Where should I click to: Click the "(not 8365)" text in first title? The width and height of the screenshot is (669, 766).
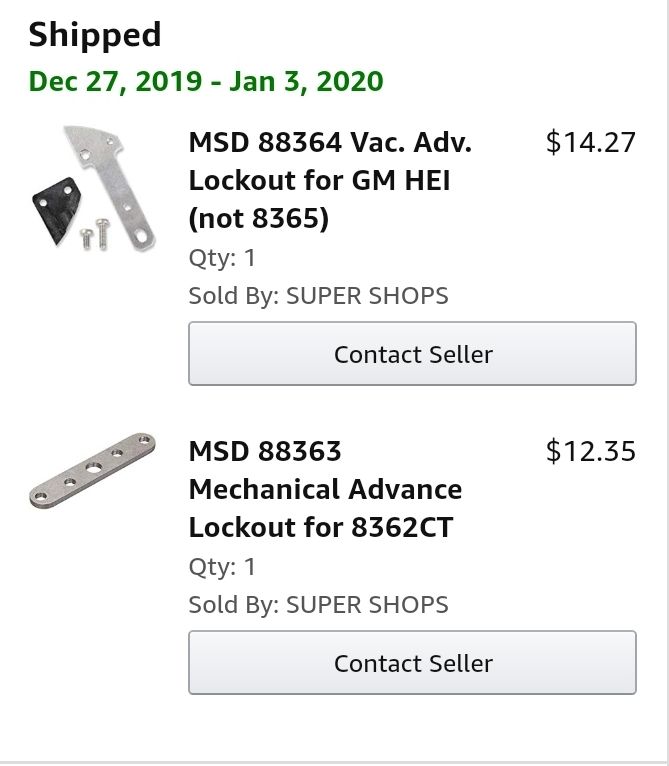[259, 218]
